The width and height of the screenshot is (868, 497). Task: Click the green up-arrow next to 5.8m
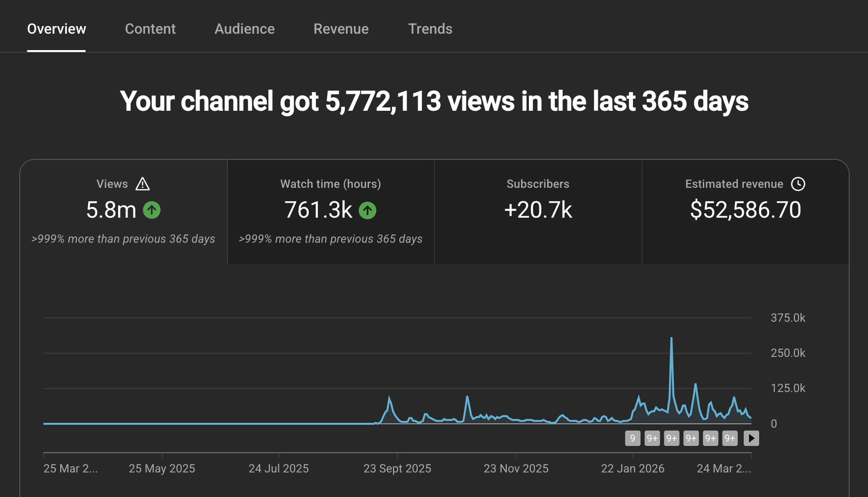[152, 210]
